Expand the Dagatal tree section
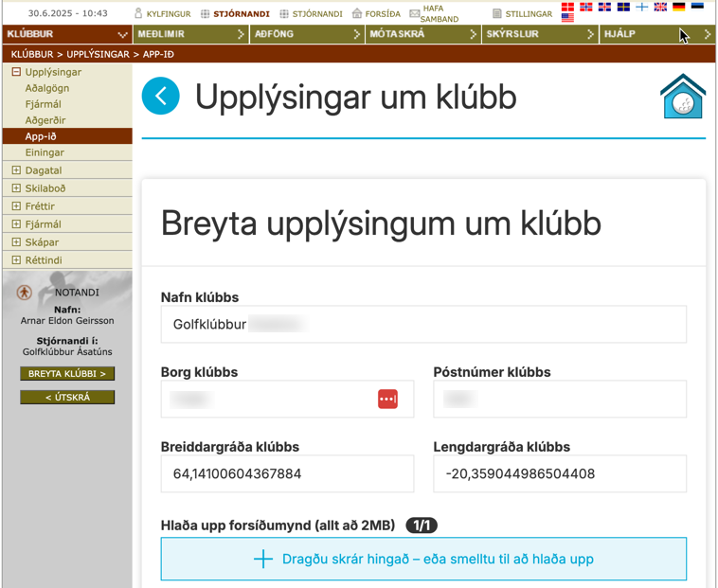 click(16, 170)
